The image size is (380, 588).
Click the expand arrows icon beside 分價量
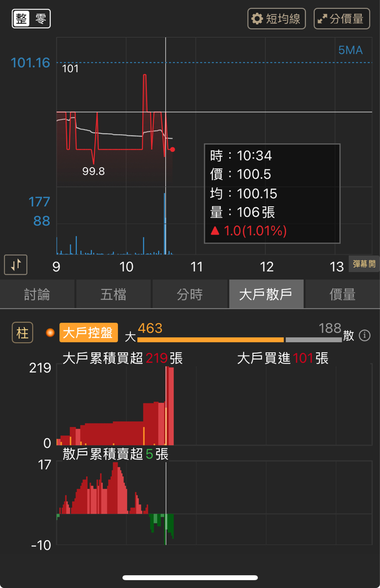point(323,19)
